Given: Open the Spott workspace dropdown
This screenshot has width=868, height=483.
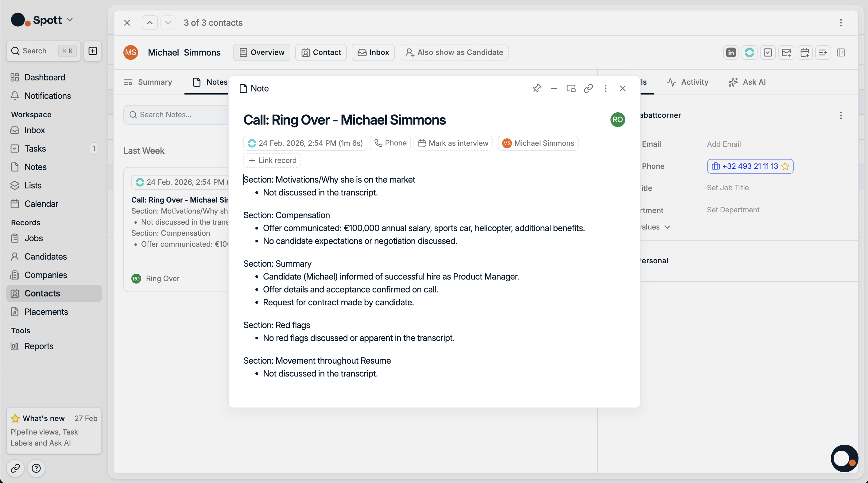Looking at the screenshot, I should pyautogui.click(x=70, y=20).
